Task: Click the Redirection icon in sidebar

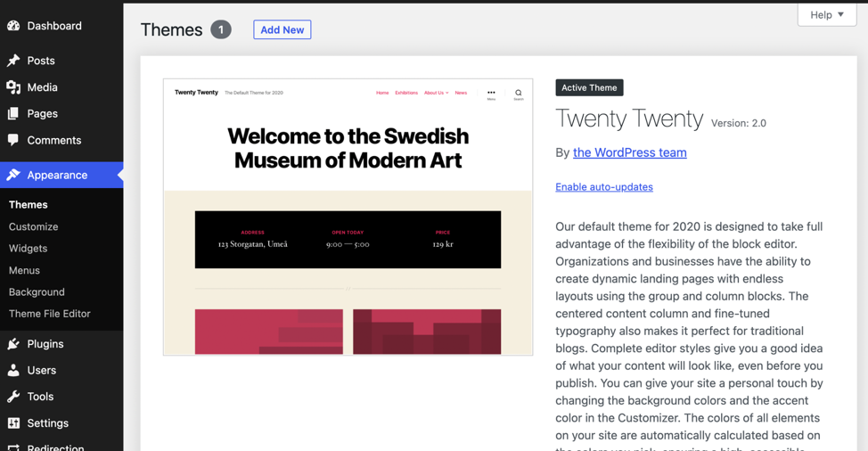Action: 13,447
